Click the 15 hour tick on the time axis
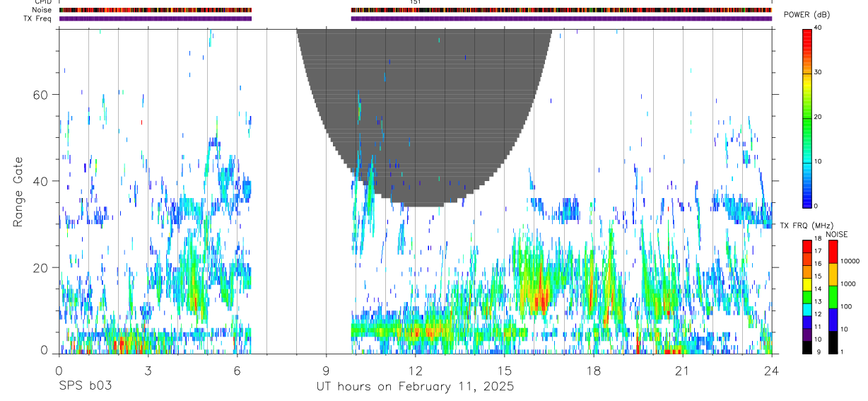Viewport: 868px width, 401px height. point(504,371)
